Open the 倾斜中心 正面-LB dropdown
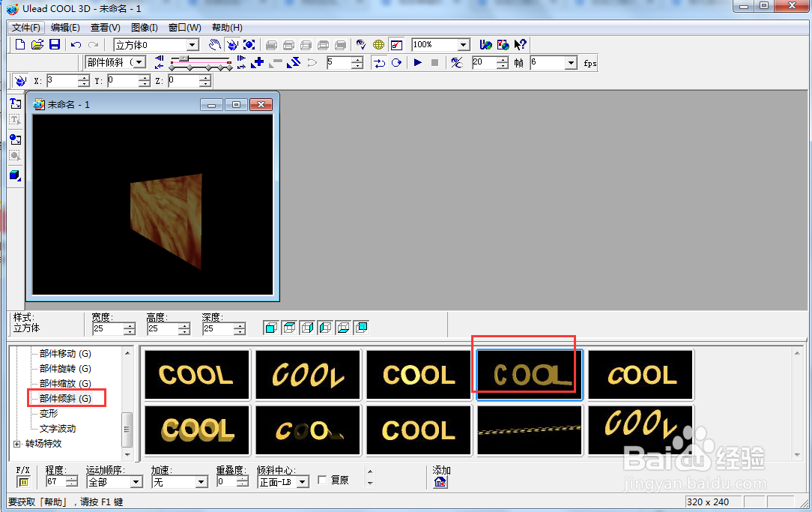 (x=303, y=482)
